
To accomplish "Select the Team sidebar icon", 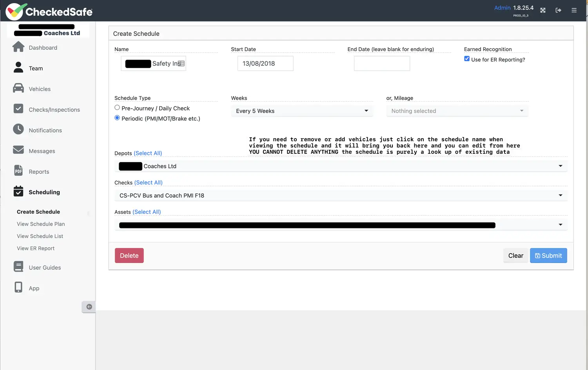I will click(36, 68).
